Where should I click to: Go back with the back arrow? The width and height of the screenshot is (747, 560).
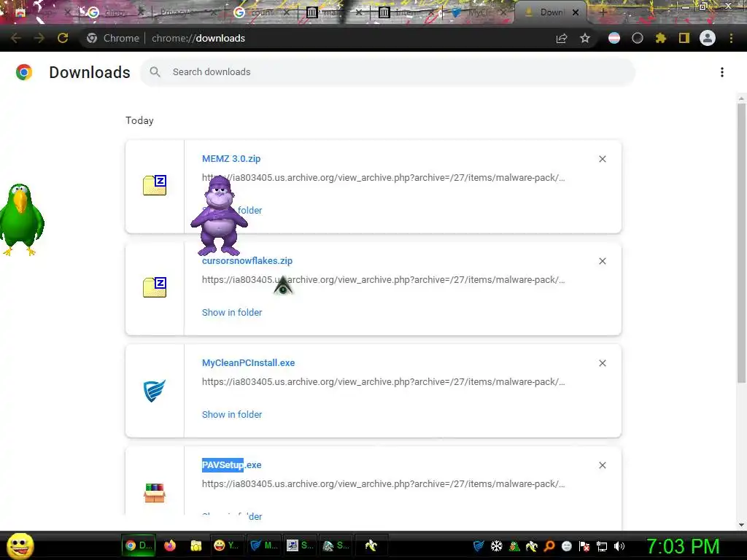(x=16, y=38)
